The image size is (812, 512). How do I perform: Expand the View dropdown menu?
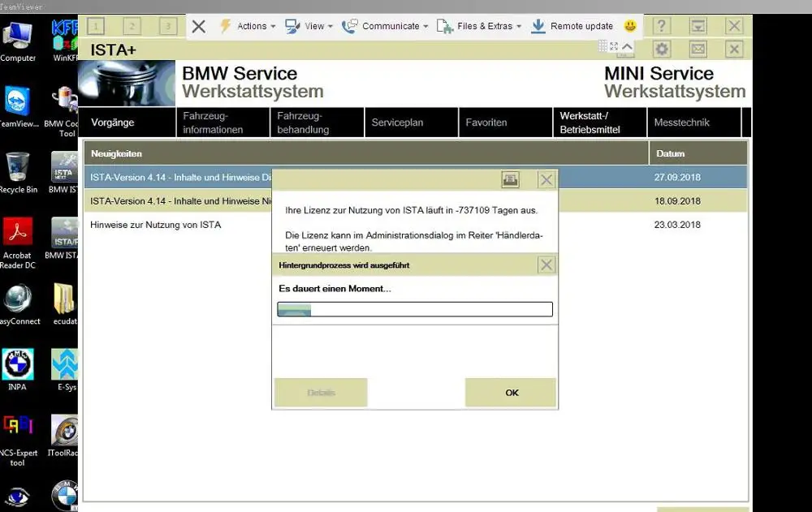click(309, 26)
